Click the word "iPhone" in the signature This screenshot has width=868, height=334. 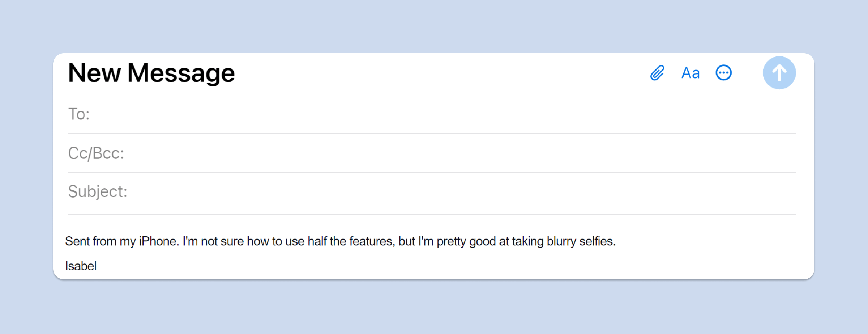[x=158, y=241]
